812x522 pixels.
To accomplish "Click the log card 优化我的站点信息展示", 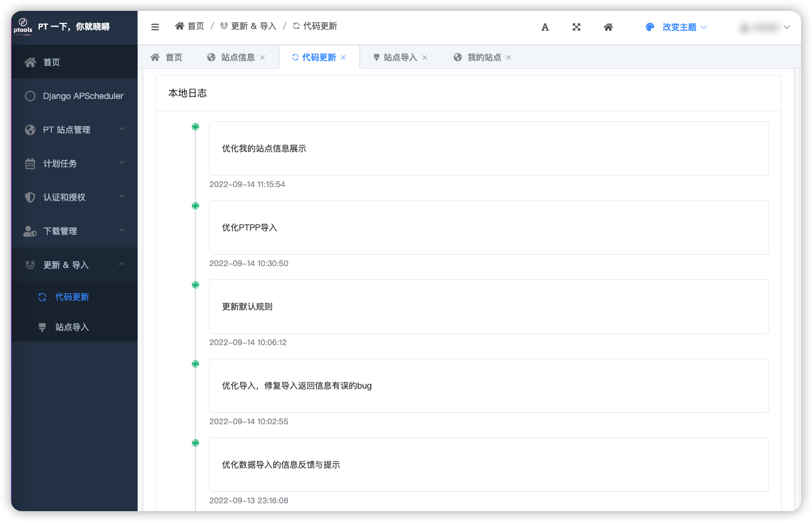I will (x=489, y=148).
